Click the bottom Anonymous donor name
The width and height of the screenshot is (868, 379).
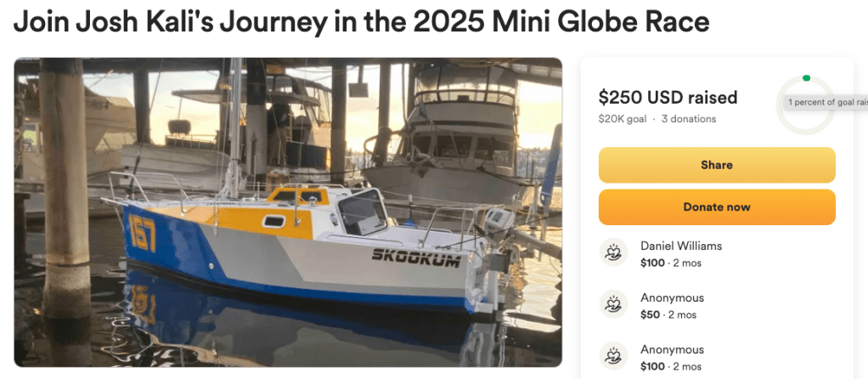point(672,349)
